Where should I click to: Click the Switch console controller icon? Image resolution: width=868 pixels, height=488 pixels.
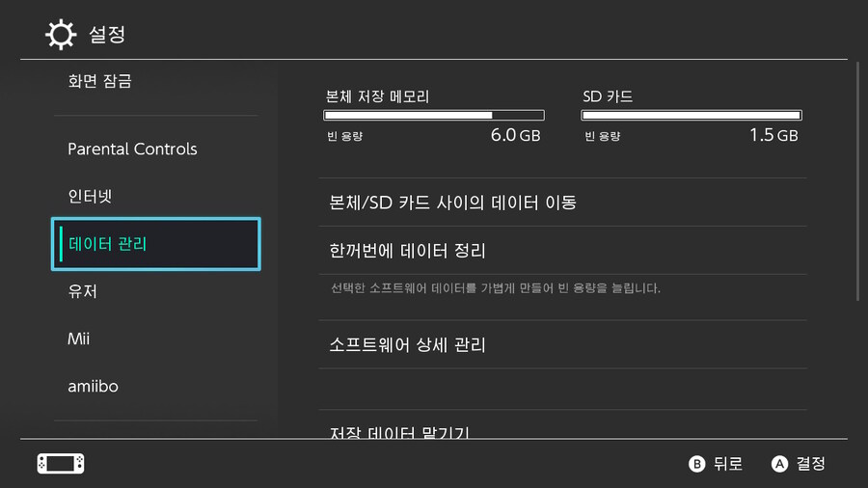coord(61,463)
